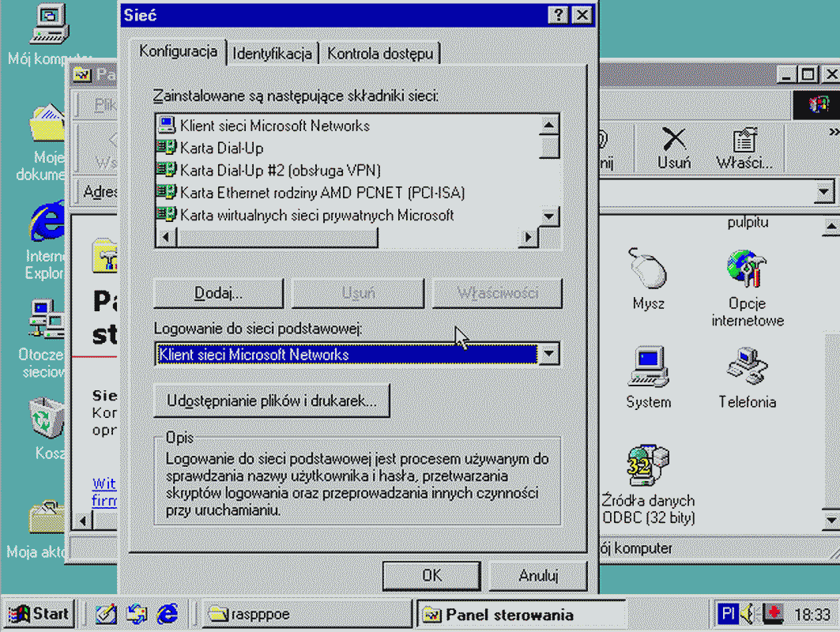840x632 pixels.
Task: Expand the Logowanie do sieci podstawowej dropdown
Action: pyautogui.click(x=548, y=354)
